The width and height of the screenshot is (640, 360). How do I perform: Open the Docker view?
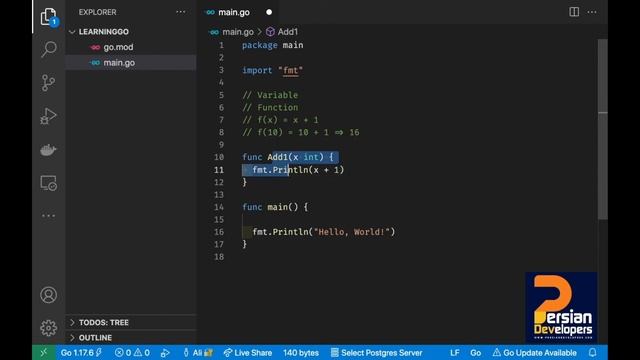coord(49,150)
